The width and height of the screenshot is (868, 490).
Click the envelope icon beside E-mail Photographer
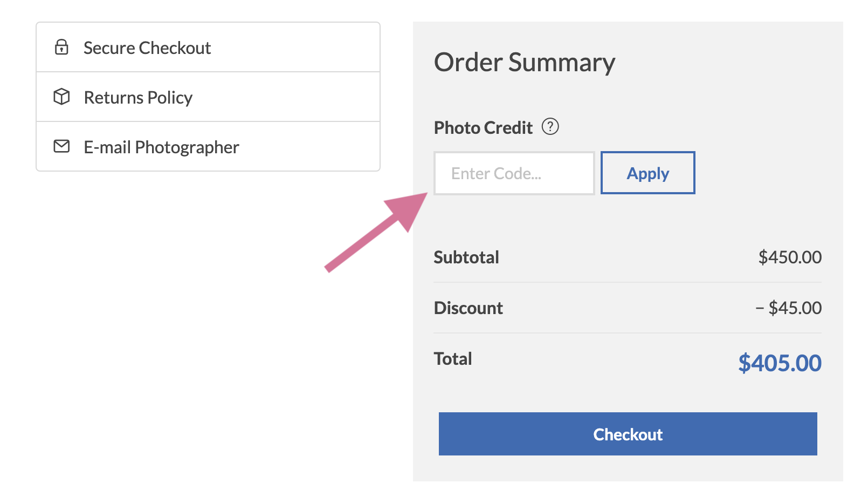[x=61, y=146]
